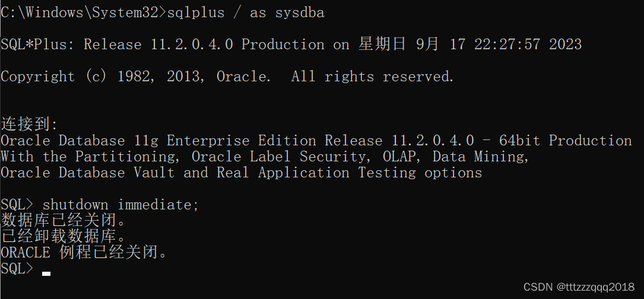This screenshot has width=644, height=299.
Task: Click the 'All rights reserved.' text
Action: point(373,77)
